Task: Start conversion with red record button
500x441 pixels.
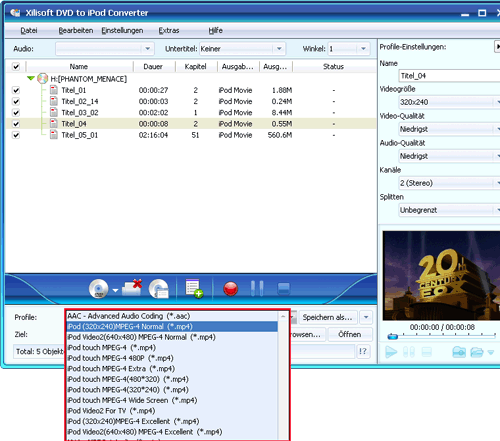Action: coord(231,289)
